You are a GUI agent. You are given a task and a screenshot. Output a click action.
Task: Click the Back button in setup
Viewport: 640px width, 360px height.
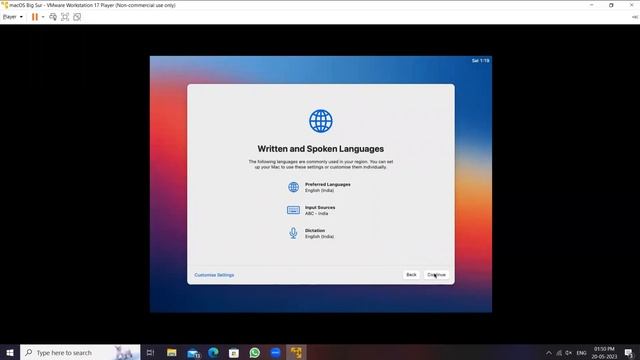[411, 275]
